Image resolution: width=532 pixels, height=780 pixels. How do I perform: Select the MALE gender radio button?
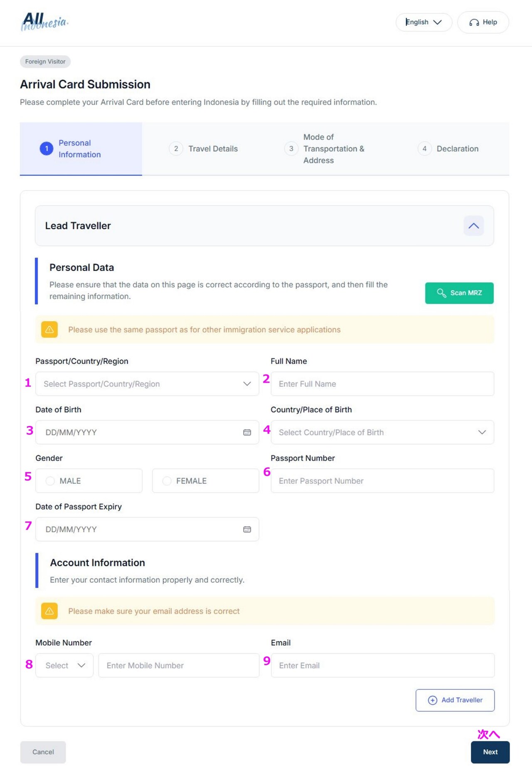50,481
